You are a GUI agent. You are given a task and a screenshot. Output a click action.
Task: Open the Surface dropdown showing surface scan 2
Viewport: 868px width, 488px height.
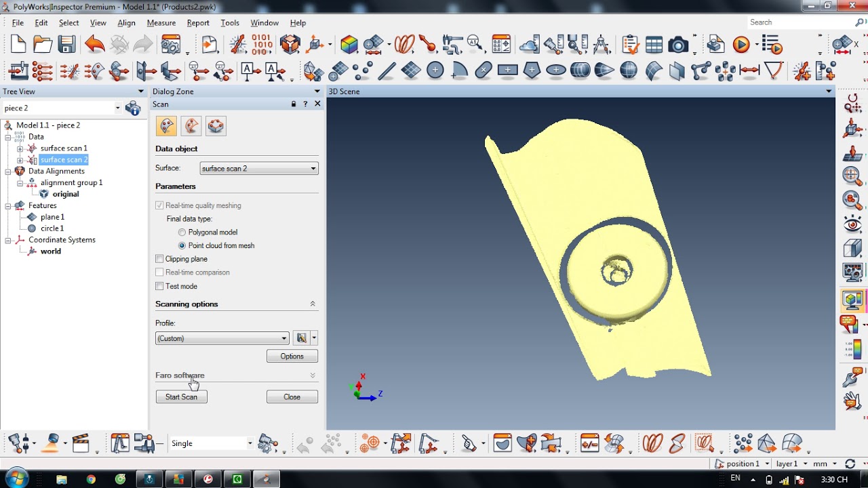point(259,168)
